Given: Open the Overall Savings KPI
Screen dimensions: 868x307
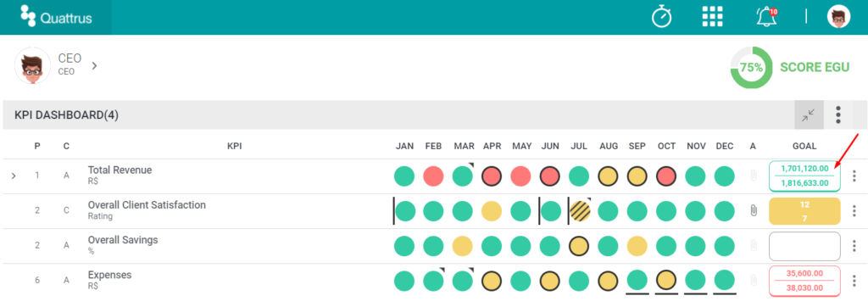Looking at the screenshot, I should click(123, 240).
